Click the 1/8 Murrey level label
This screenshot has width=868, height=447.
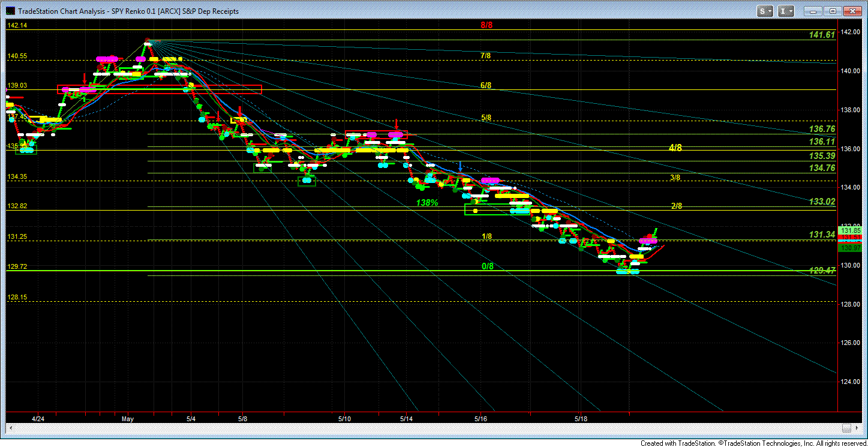487,236
